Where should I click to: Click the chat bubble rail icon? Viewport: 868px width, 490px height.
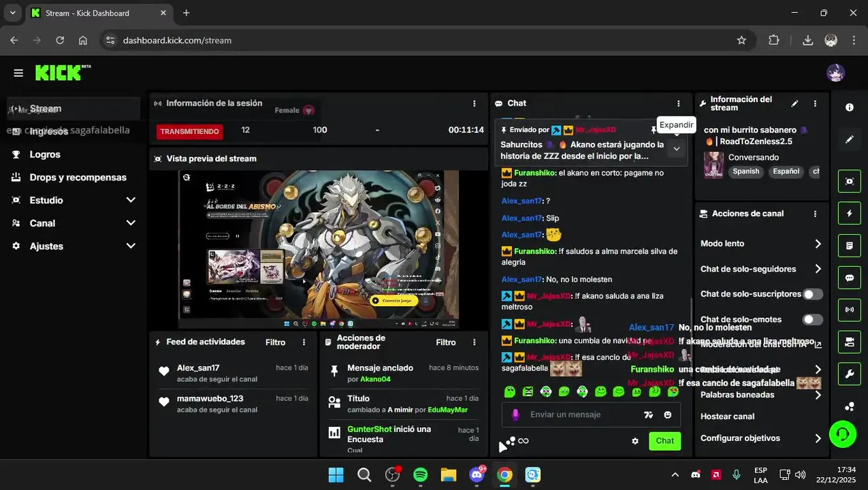point(850,278)
